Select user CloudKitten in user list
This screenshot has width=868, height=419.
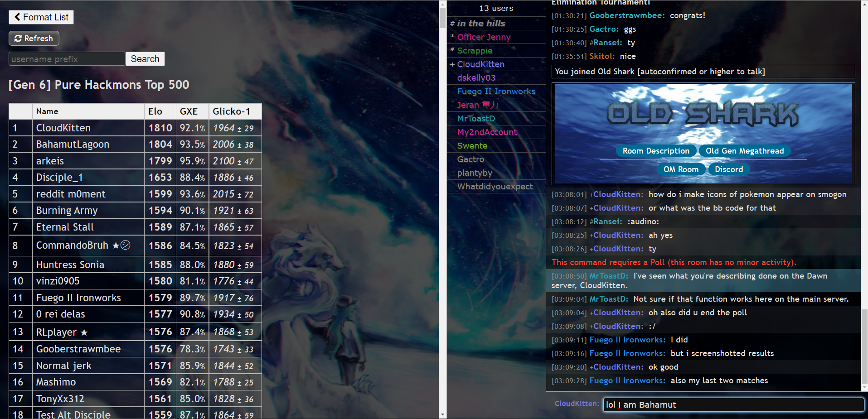[480, 64]
